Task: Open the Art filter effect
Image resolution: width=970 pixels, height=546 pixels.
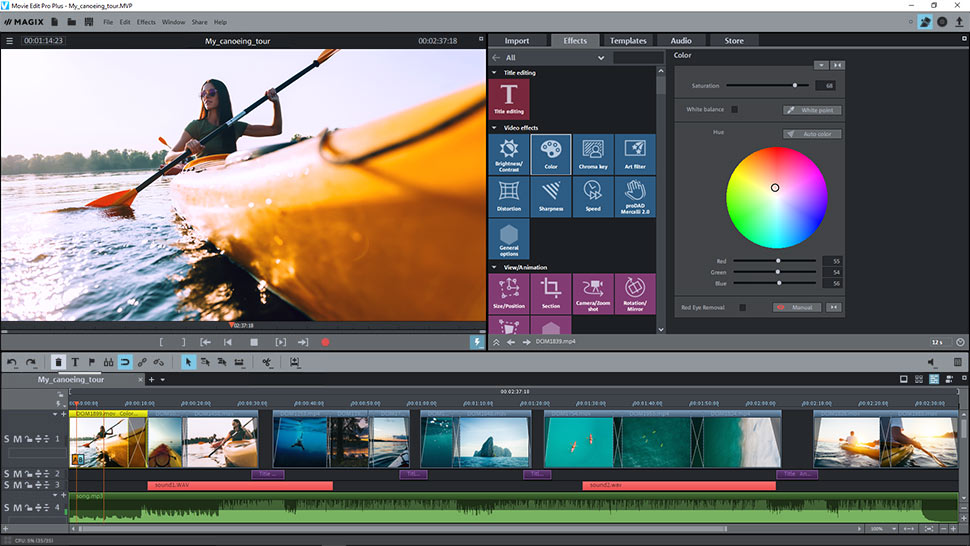Action: (x=635, y=154)
